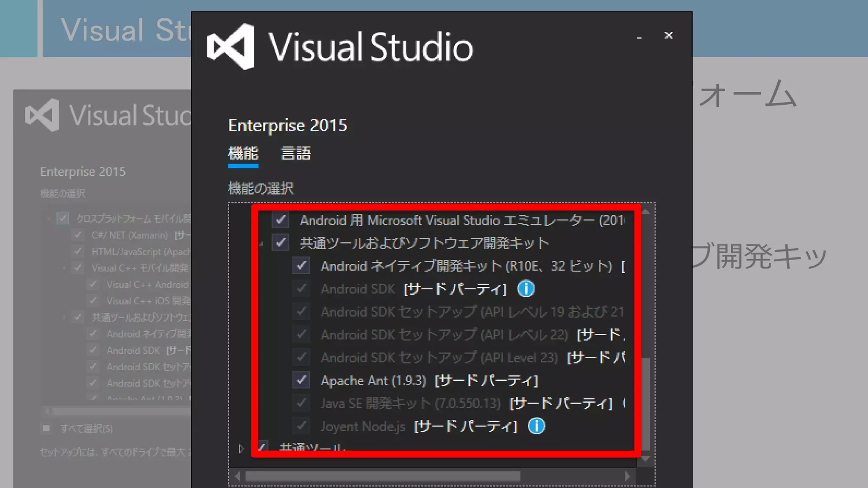Click the horizontal scrollbar thumb in front dialog

pyautogui.click(x=383, y=476)
